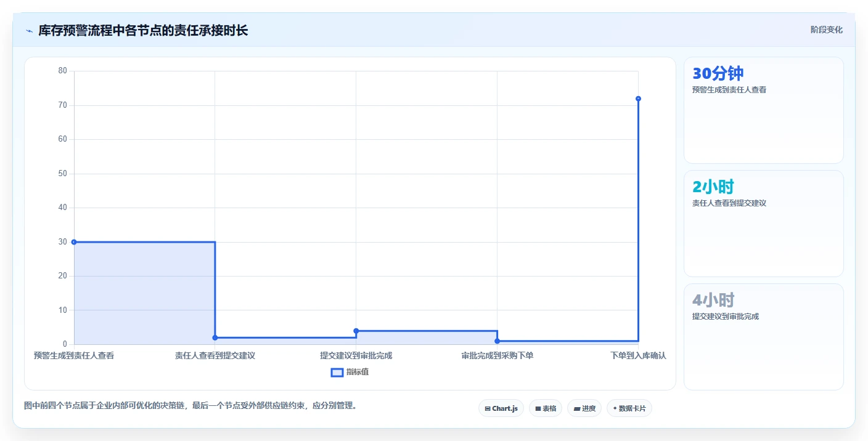Image resolution: width=868 pixels, height=441 pixels.
Task: Click the 2小时 card value
Action: [x=713, y=187]
